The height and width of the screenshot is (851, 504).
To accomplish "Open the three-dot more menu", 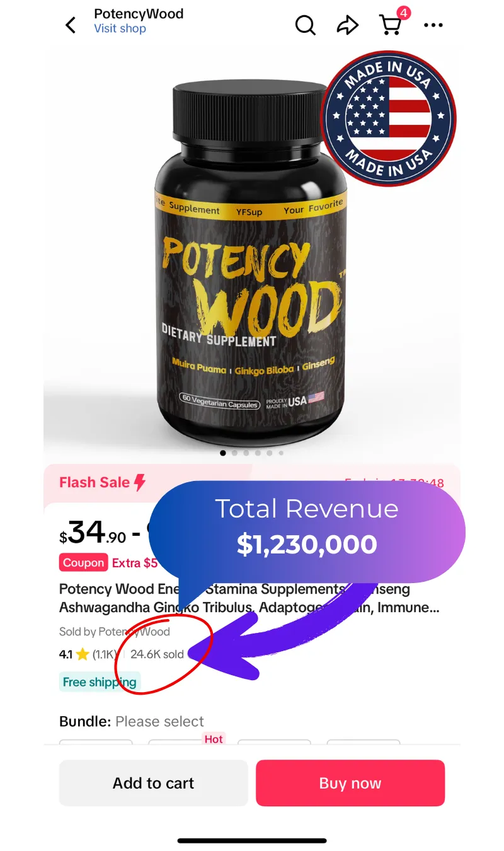I will (x=433, y=25).
